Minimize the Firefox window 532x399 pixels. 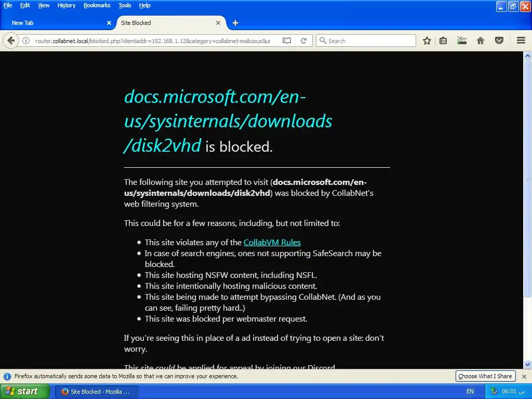pyautogui.click(x=501, y=6)
